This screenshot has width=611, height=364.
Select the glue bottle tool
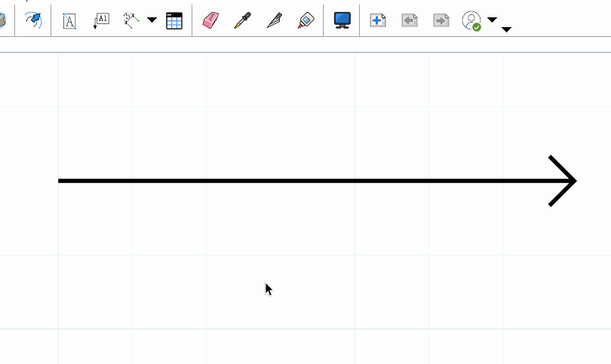[306, 20]
